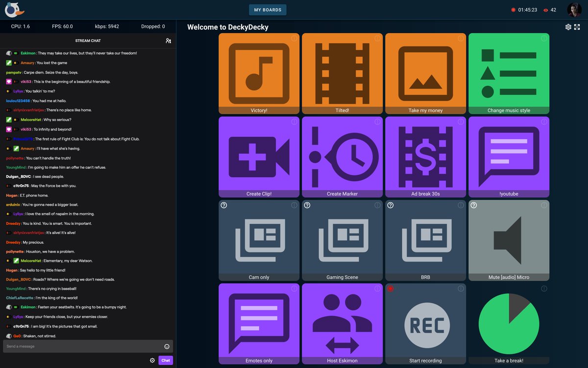588x368 pixels.
Task: Switch to the Cam only scene
Action: (259, 240)
